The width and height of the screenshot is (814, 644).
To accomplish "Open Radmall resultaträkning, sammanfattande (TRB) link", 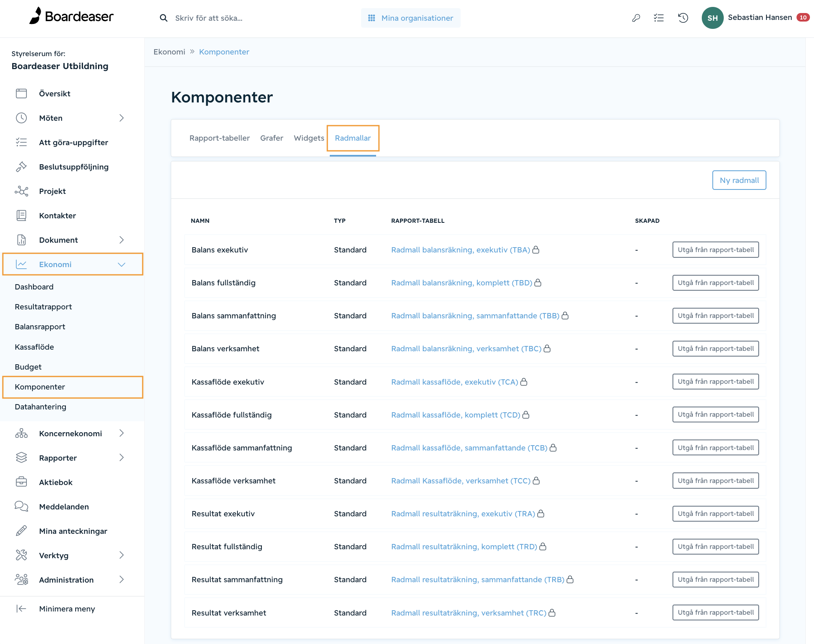I will coord(478,579).
